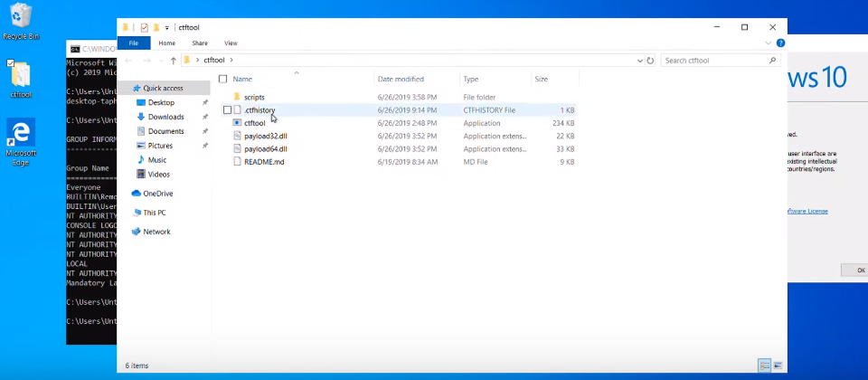Expand the address bar history dropdown
868x380 pixels.
638,61
